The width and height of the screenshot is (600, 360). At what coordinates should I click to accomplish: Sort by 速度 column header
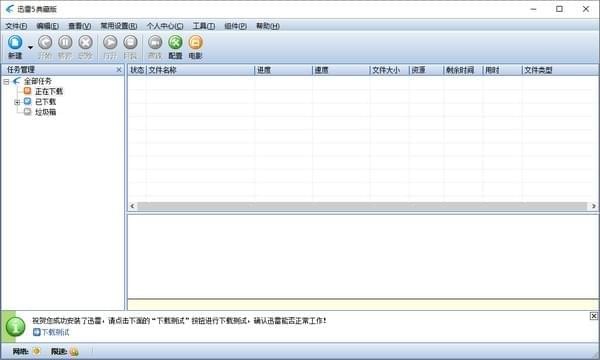341,70
